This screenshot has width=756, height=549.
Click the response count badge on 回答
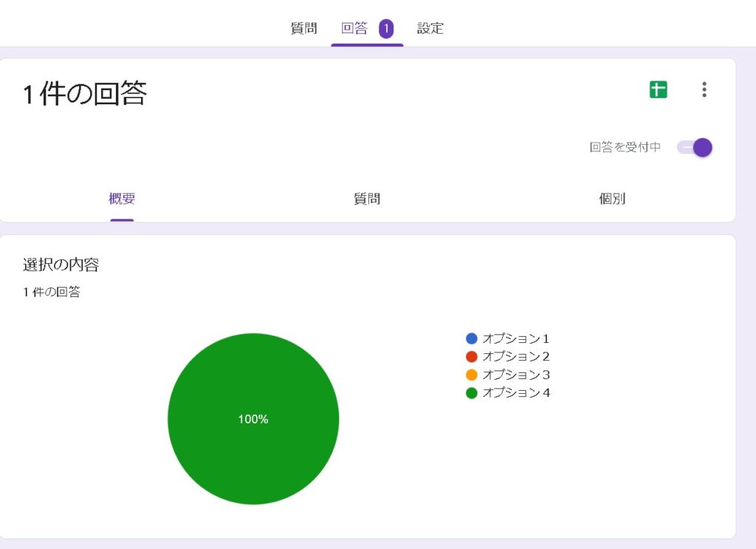[x=386, y=29]
